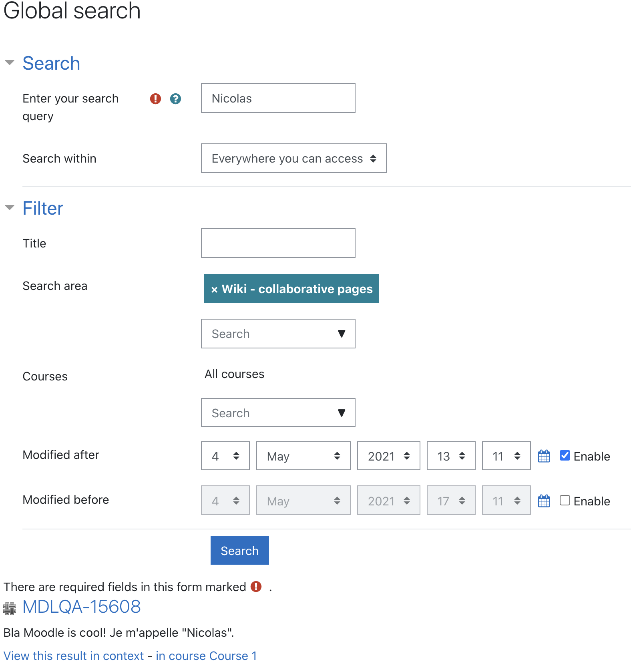Viewport: 631px width, 672px height.
Task: Click the required field exclamation icon
Action: click(155, 99)
